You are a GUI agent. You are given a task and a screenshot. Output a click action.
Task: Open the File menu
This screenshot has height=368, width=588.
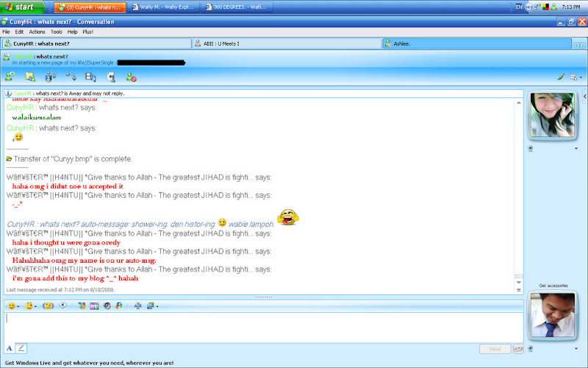tap(6, 32)
